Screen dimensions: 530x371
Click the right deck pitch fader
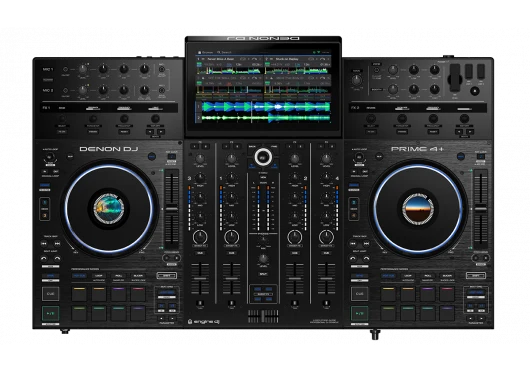(x=481, y=209)
